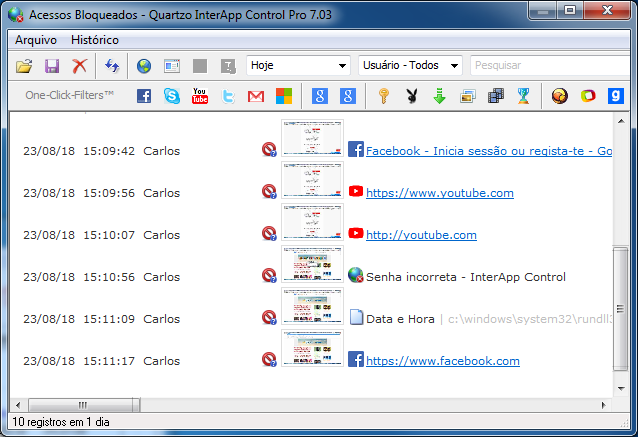Screen dimensions: 638x437
Task: Click the green download arrow filter
Action: coord(438,97)
